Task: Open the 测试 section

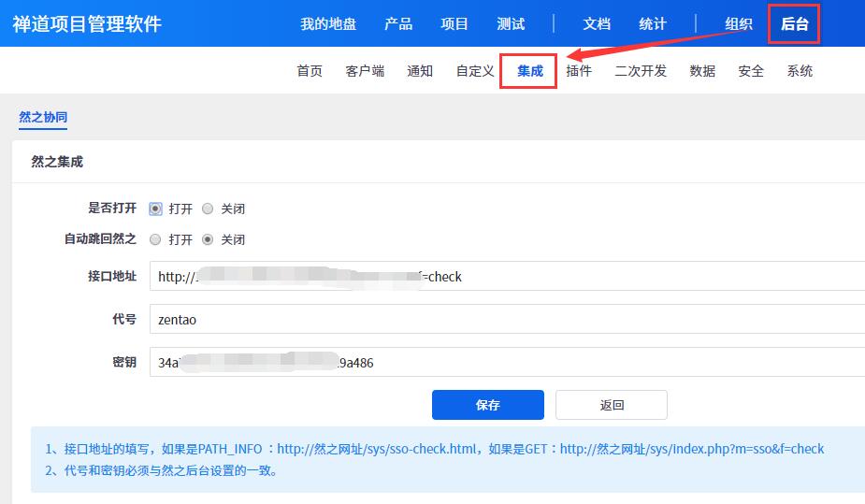Action: pyautogui.click(x=511, y=23)
